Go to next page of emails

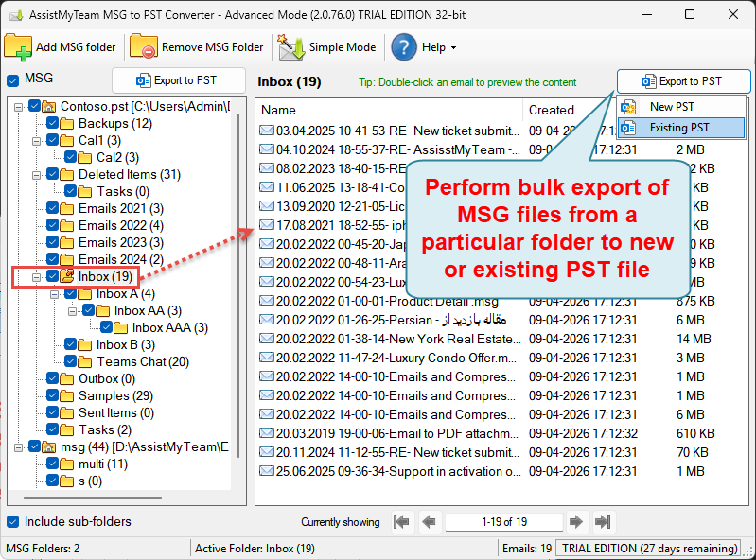(575, 521)
